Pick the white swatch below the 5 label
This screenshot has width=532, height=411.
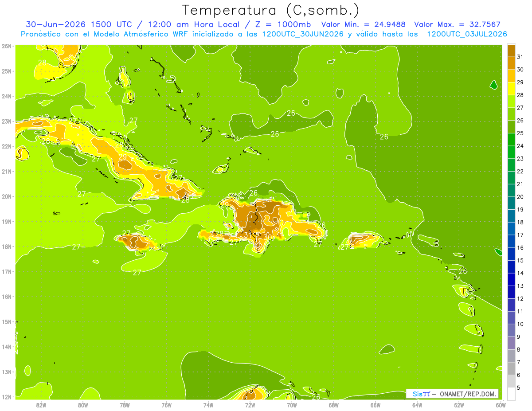[x=511, y=394]
